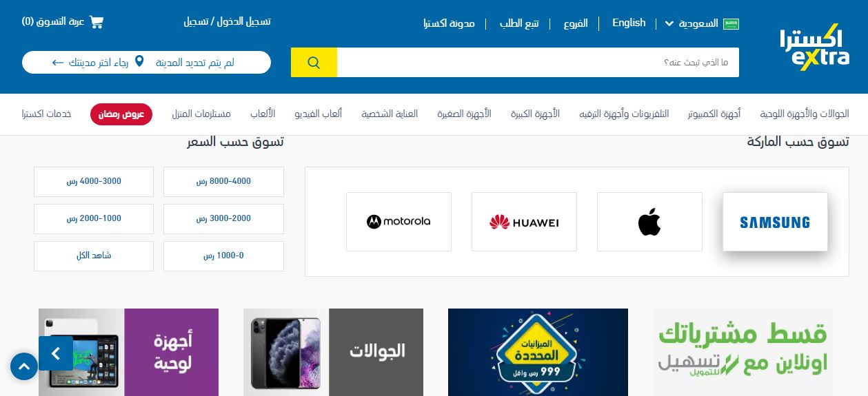
Task: Click the location pin icon
Action: (139, 62)
